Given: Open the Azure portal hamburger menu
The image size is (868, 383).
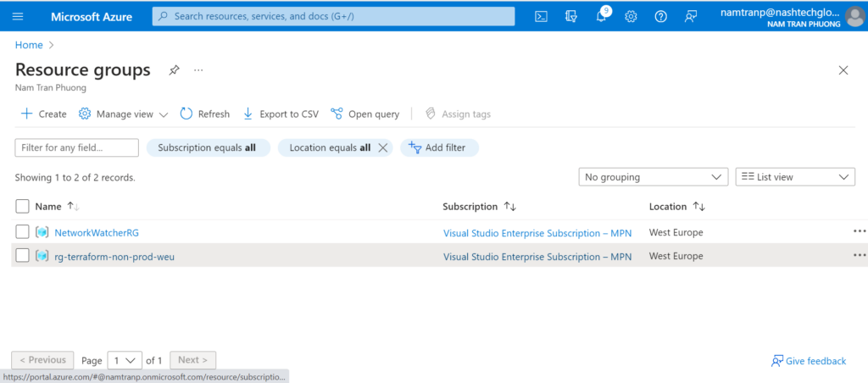Looking at the screenshot, I should [x=18, y=17].
